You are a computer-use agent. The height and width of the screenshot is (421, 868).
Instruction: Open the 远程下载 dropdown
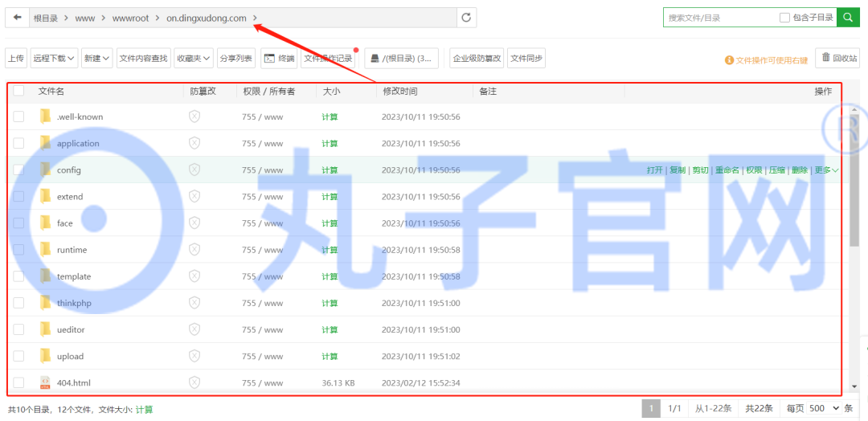[54, 58]
